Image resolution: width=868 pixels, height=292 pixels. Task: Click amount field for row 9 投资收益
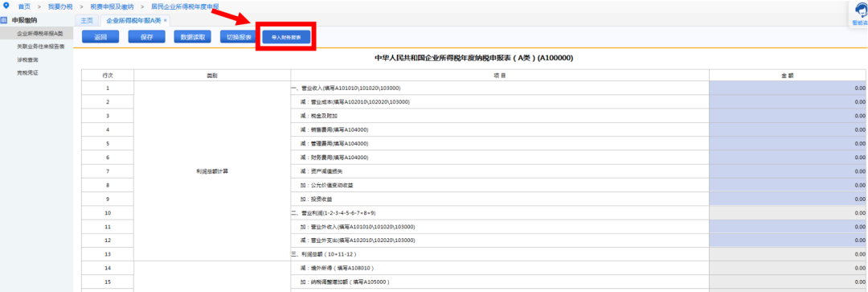(x=788, y=199)
